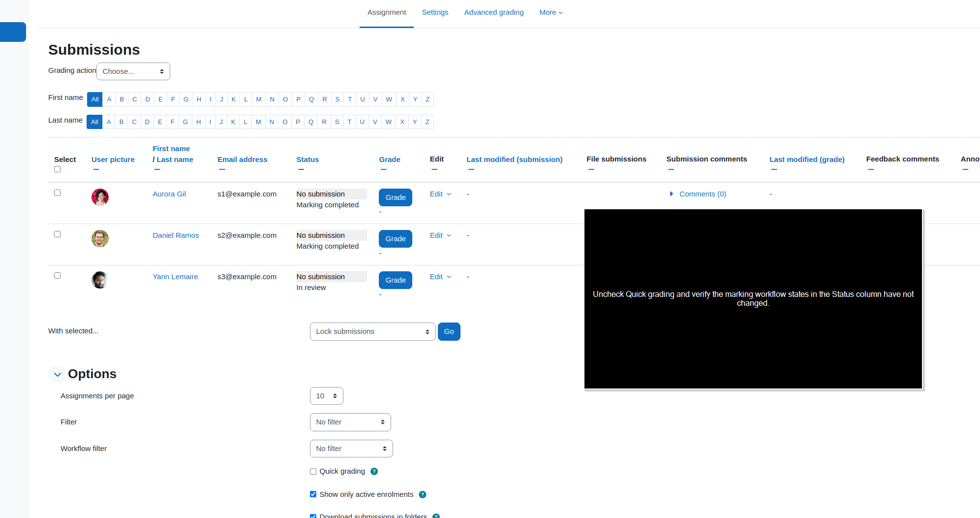Sort by Last modified (submission)

pyautogui.click(x=515, y=160)
